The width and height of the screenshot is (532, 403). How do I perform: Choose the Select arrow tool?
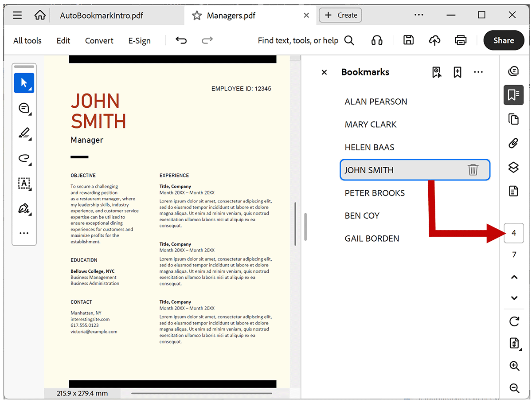[x=24, y=83]
